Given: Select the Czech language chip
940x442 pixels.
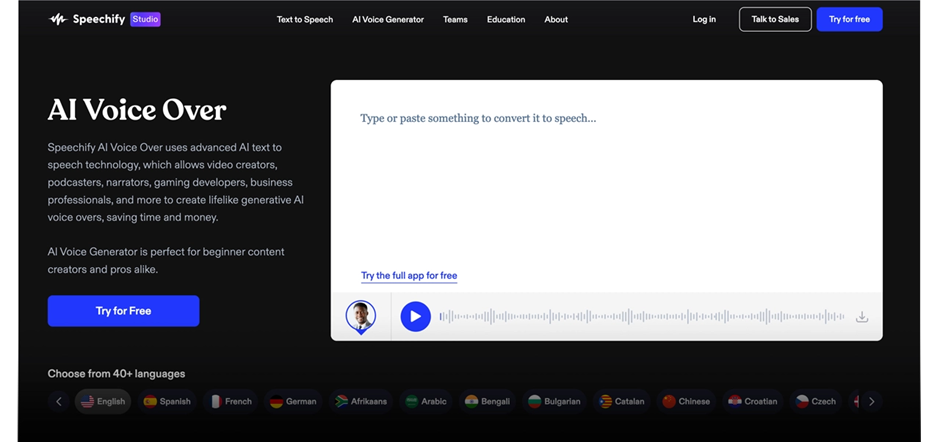Looking at the screenshot, I should [816, 401].
